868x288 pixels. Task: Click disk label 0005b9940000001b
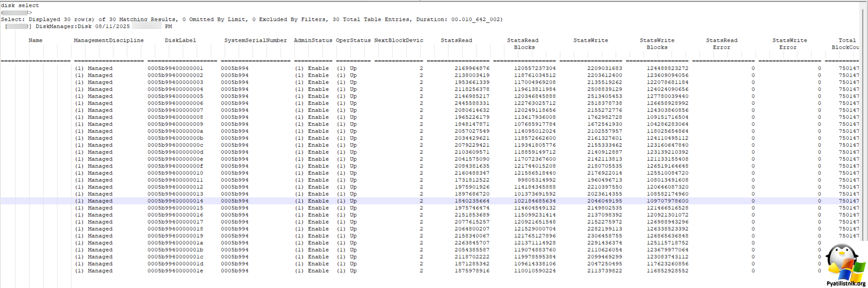coord(175,250)
